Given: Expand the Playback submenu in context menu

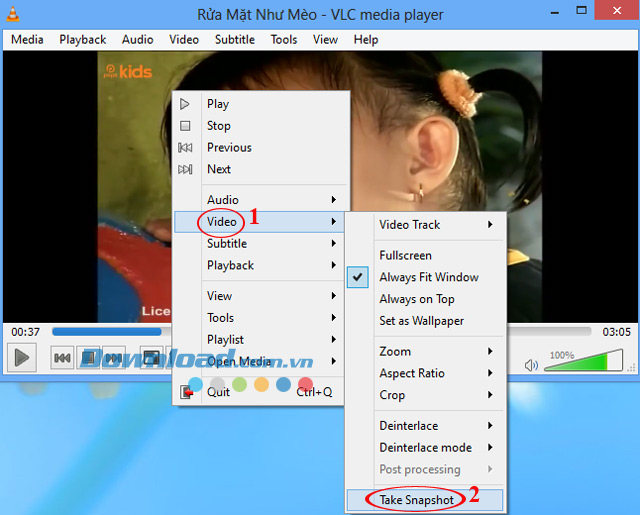Looking at the screenshot, I should [259, 265].
